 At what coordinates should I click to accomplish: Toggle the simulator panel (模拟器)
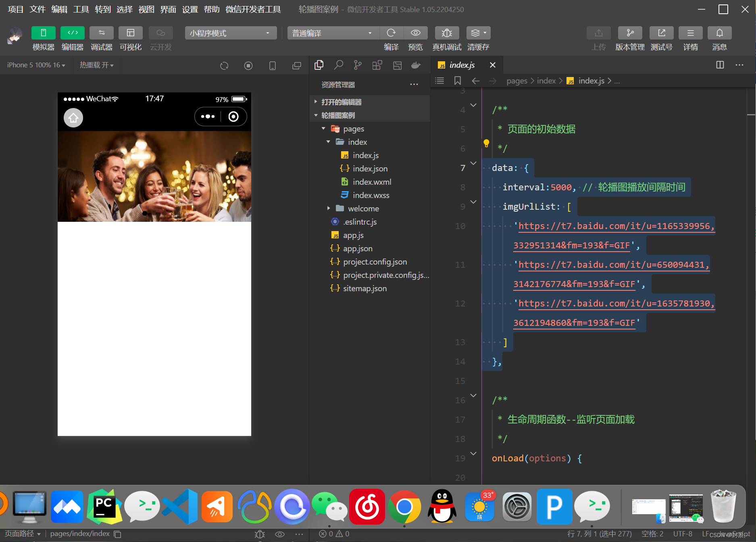(43, 33)
